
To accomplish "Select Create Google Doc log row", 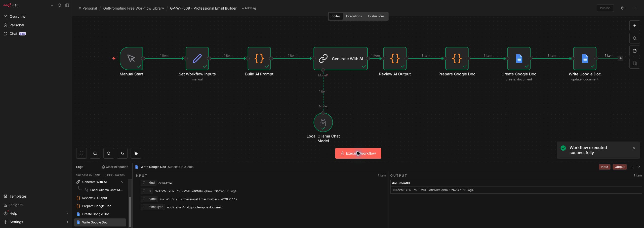I will pyautogui.click(x=100, y=214).
